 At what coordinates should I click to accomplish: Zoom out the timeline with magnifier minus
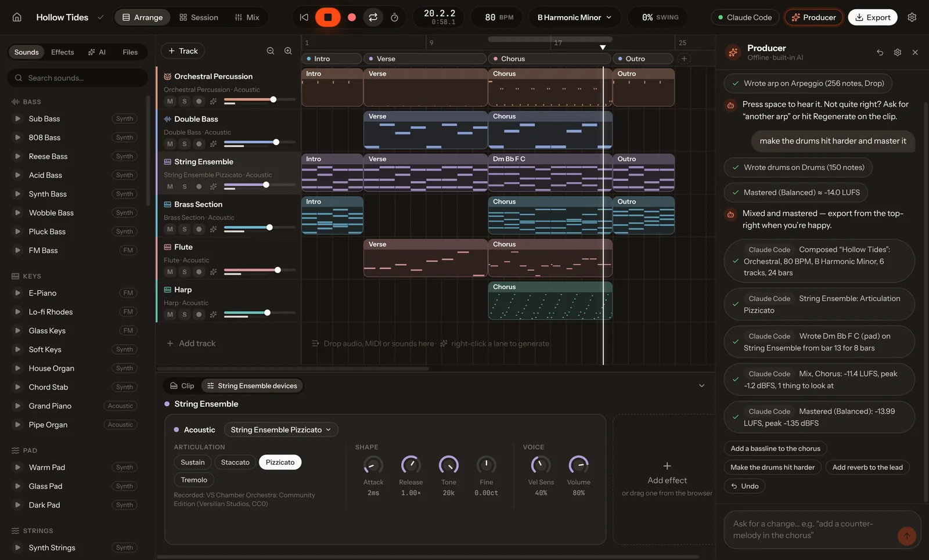[x=271, y=51]
